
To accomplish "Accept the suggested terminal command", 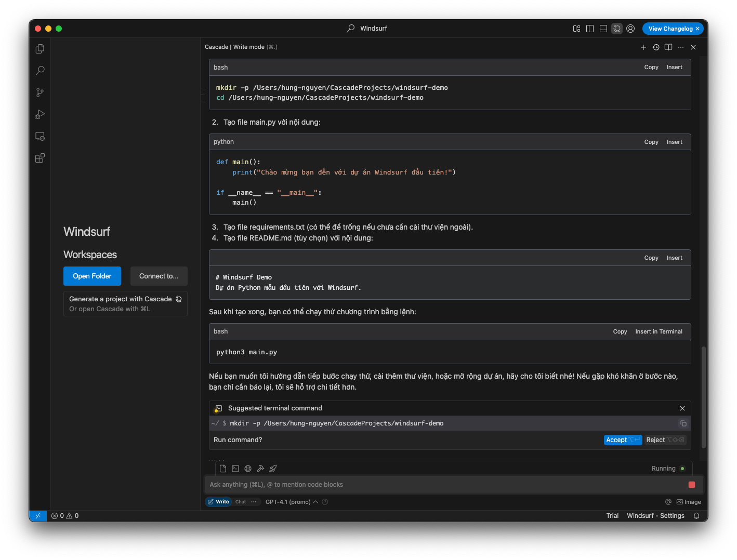I will coord(623,440).
